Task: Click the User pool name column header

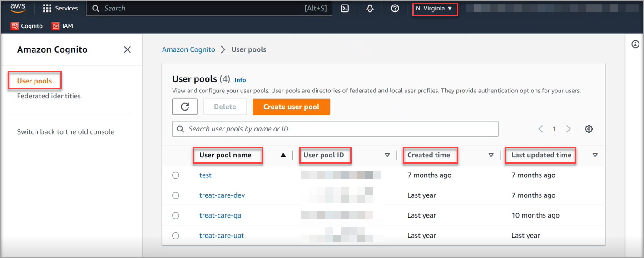Action: click(225, 155)
